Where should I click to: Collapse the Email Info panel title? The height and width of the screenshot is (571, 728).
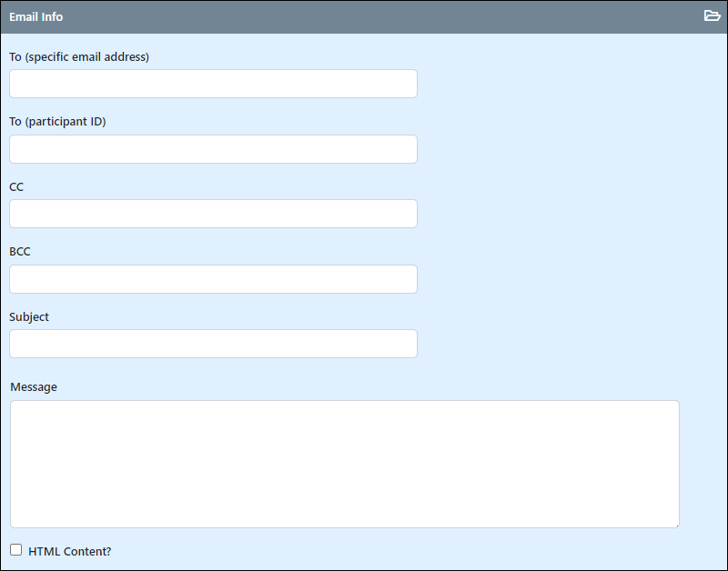click(x=35, y=16)
